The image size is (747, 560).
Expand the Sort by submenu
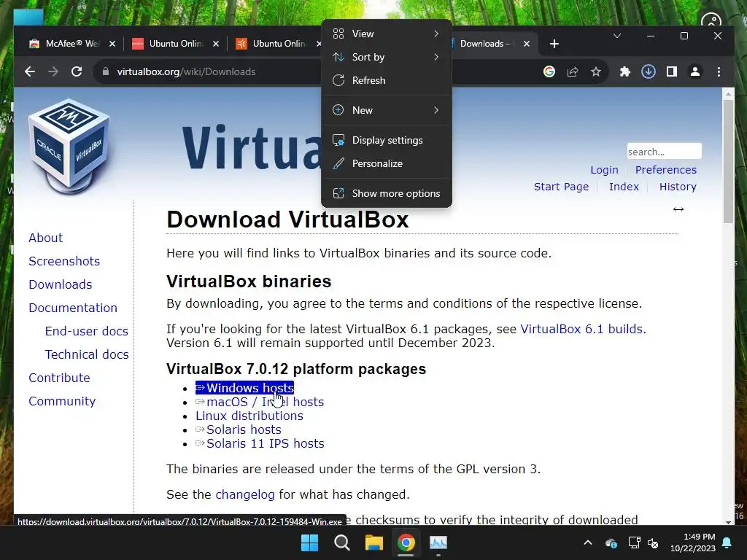tap(387, 57)
